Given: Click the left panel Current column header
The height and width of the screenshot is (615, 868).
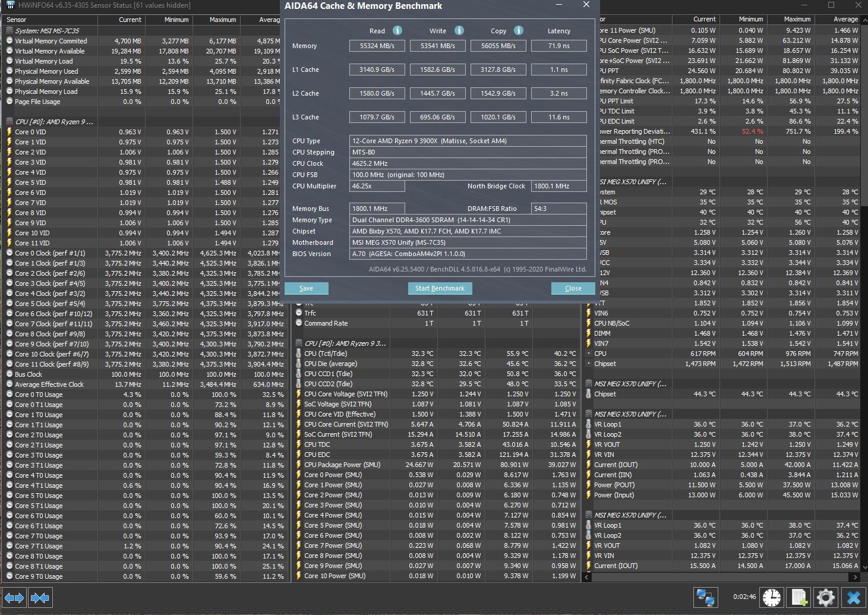Looking at the screenshot, I should [121, 20].
